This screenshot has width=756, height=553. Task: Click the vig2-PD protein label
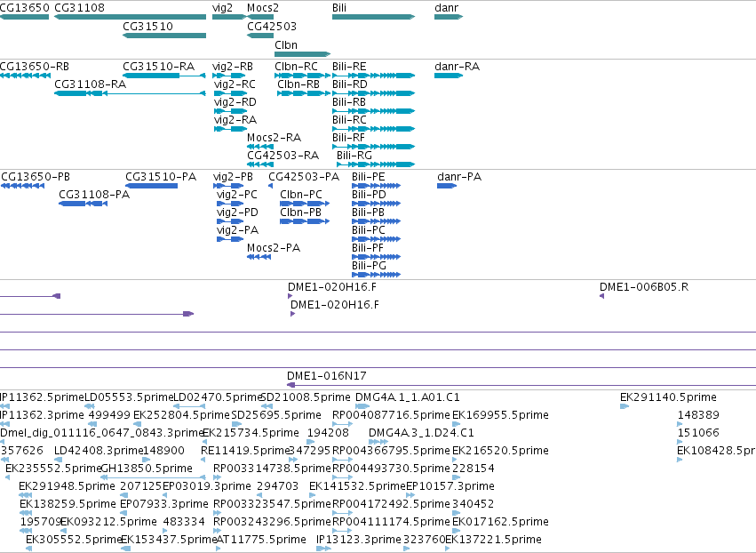(237, 212)
